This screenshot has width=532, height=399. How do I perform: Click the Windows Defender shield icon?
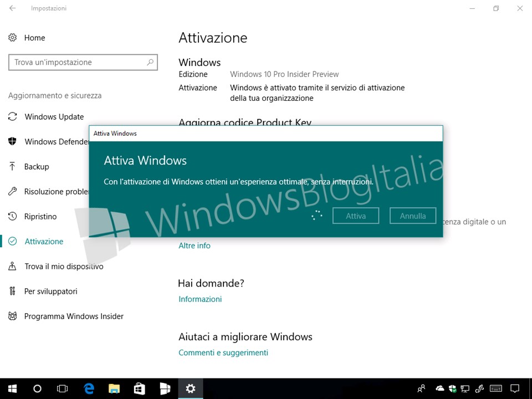(x=13, y=141)
